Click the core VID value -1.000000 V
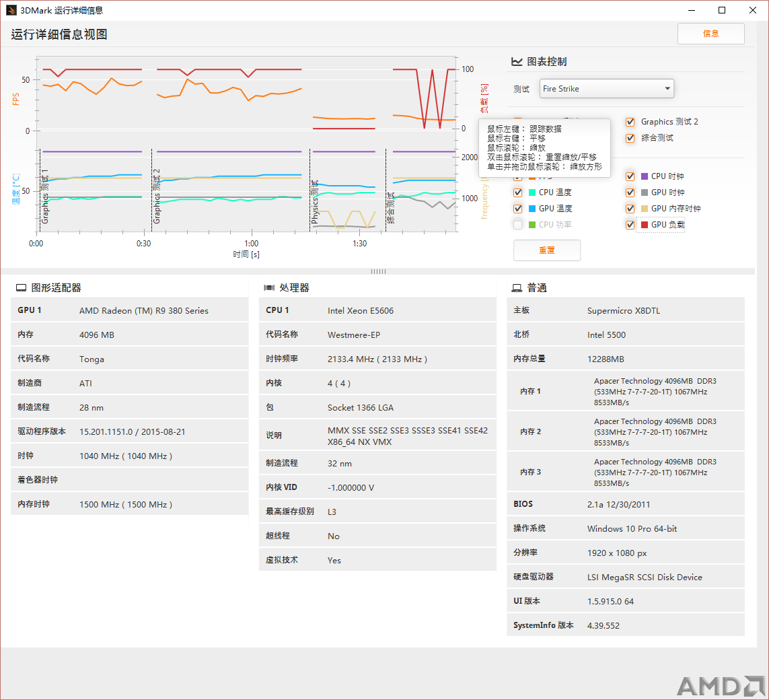The image size is (769, 700). (x=351, y=487)
